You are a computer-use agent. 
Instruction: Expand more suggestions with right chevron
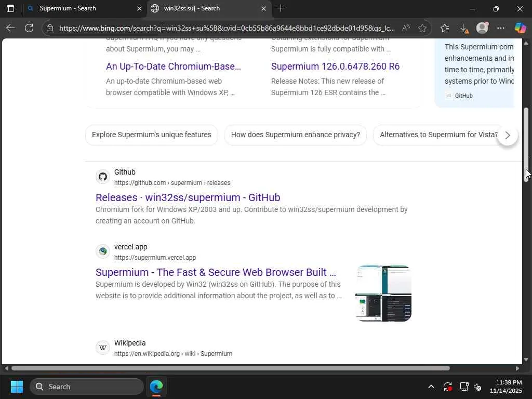[508, 136]
